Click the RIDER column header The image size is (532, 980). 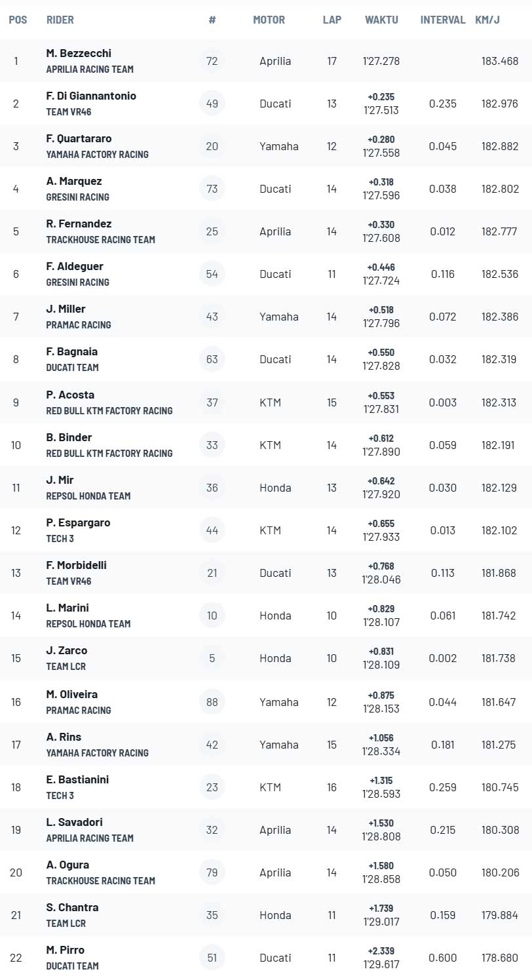click(x=60, y=20)
